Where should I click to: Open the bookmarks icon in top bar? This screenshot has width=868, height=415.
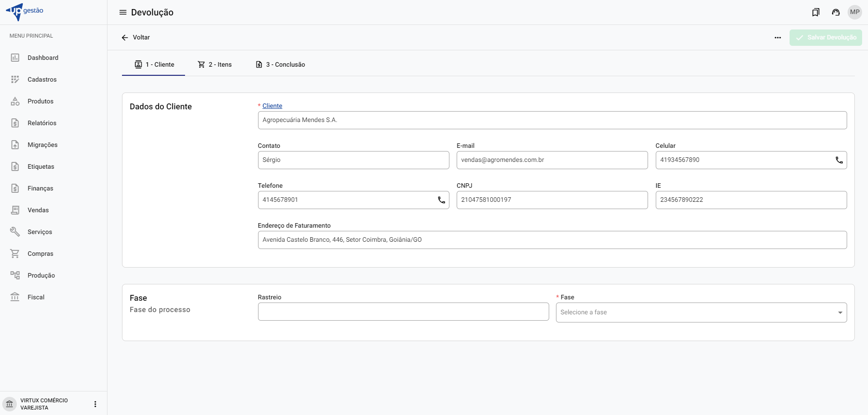coord(815,12)
